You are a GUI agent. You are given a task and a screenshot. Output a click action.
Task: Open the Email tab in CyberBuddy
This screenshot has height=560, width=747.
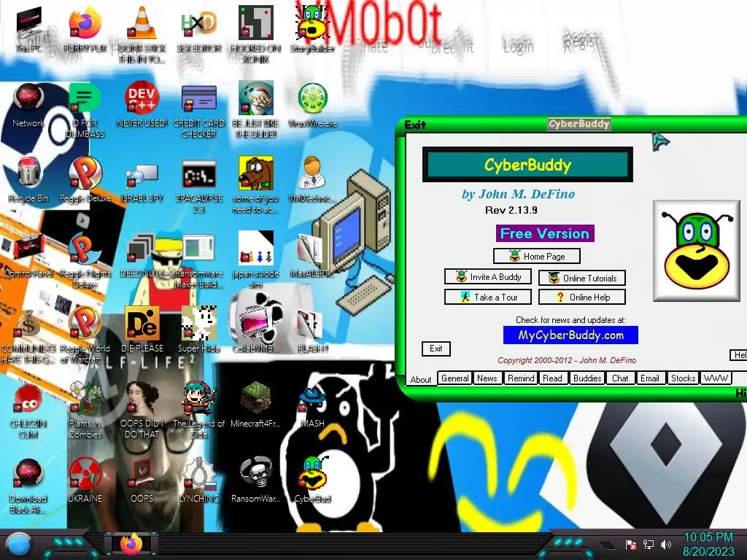(649, 378)
